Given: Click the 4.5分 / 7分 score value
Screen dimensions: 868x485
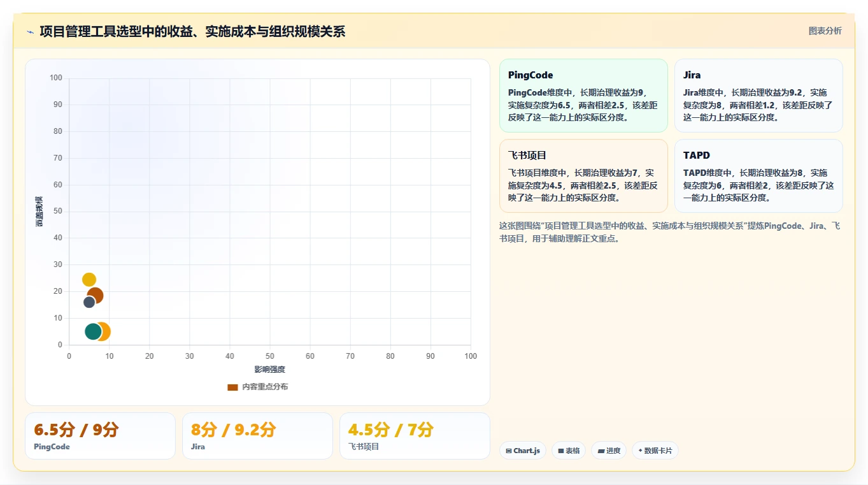Looking at the screenshot, I should (x=390, y=430).
